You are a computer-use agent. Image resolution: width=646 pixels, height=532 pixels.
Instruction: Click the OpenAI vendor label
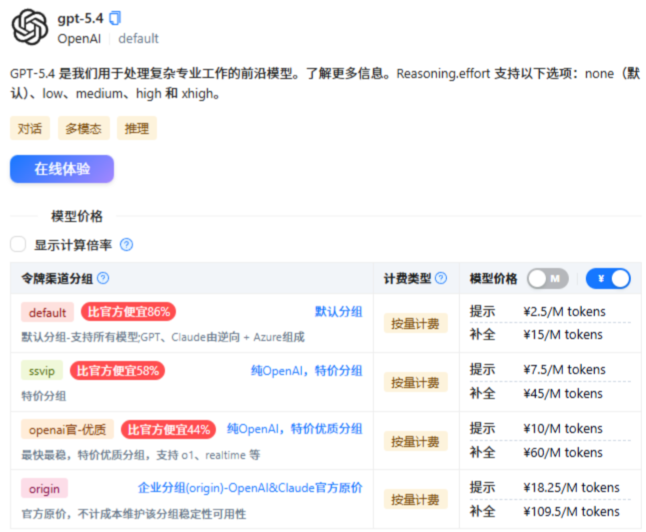(79, 39)
